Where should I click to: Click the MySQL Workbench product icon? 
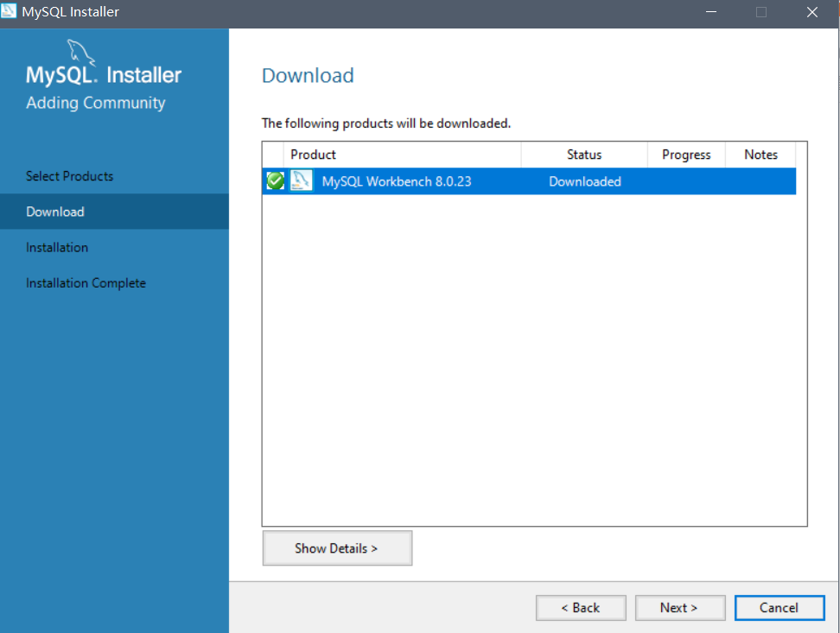(x=301, y=181)
